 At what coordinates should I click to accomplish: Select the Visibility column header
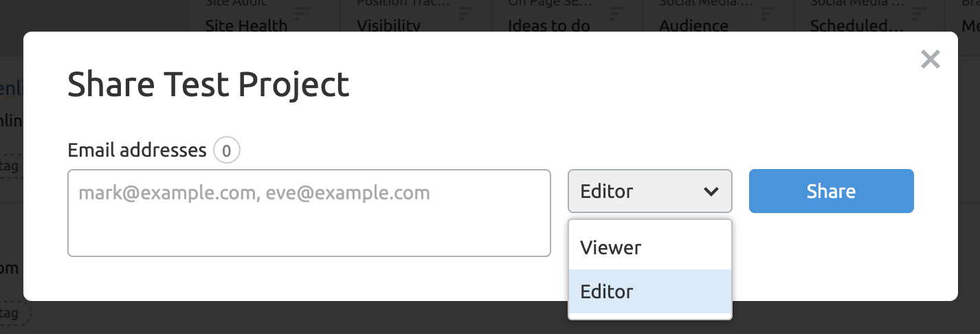click(x=388, y=26)
